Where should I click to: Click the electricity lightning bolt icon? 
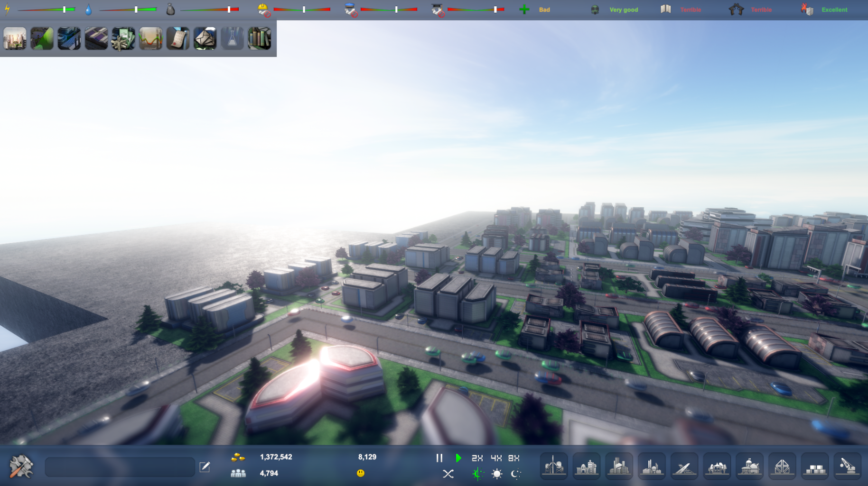click(7, 9)
